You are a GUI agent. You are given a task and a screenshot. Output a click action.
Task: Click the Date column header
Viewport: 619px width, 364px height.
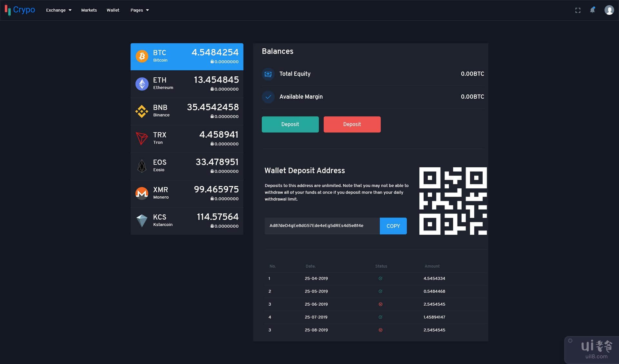tap(310, 266)
